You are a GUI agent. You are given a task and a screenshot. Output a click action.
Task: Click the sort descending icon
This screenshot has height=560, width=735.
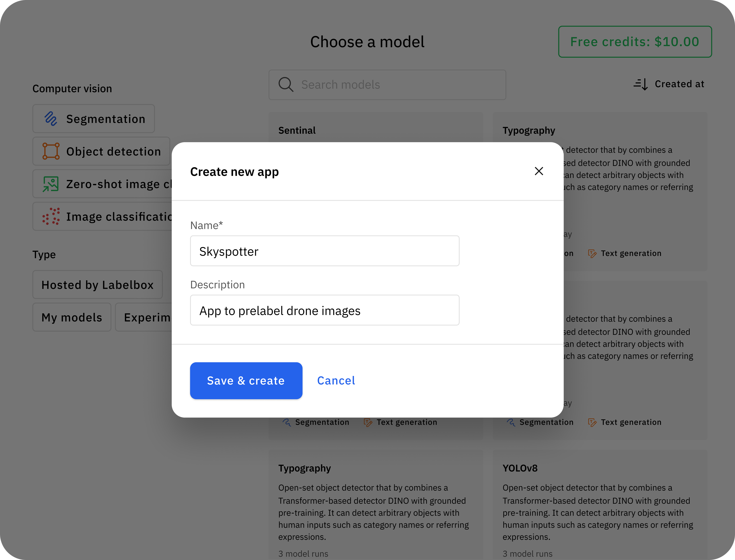(641, 84)
